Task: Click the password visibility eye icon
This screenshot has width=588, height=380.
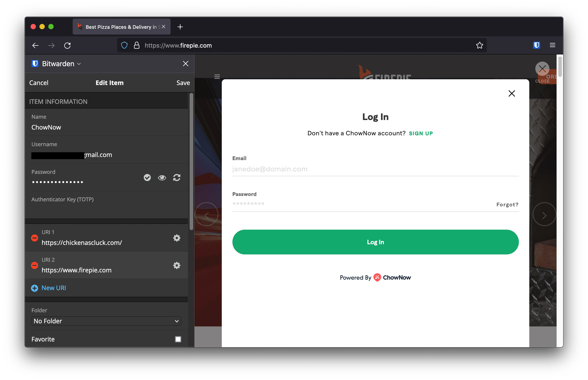Action: 162,177
